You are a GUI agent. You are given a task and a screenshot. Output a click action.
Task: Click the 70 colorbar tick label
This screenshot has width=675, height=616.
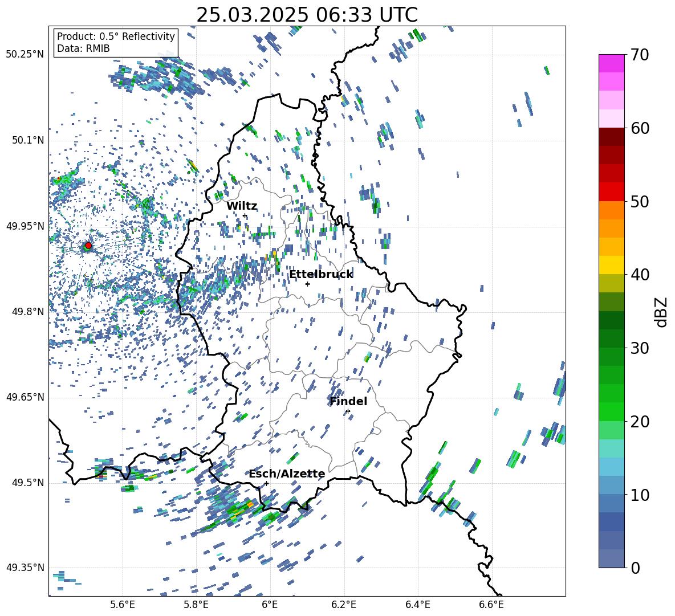[640, 55]
